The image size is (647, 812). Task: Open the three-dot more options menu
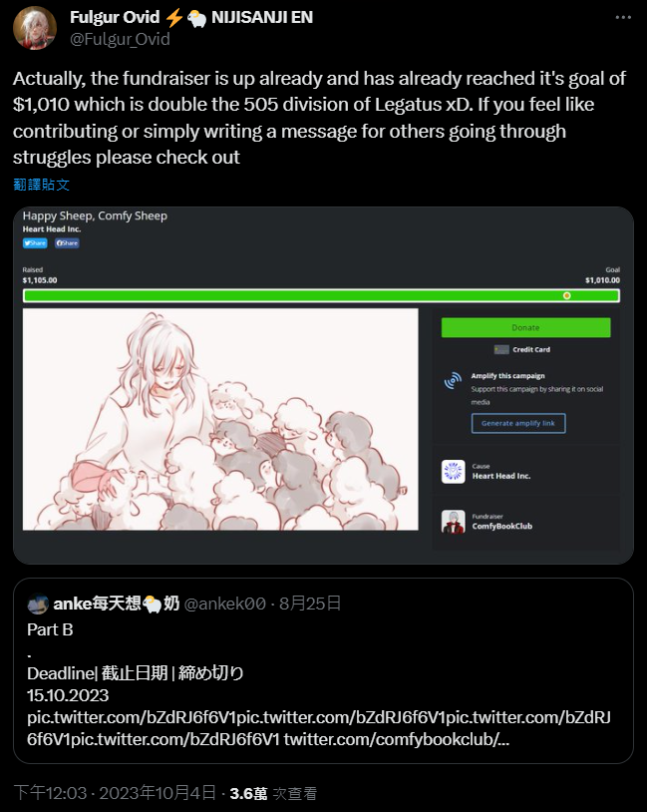coord(623,17)
